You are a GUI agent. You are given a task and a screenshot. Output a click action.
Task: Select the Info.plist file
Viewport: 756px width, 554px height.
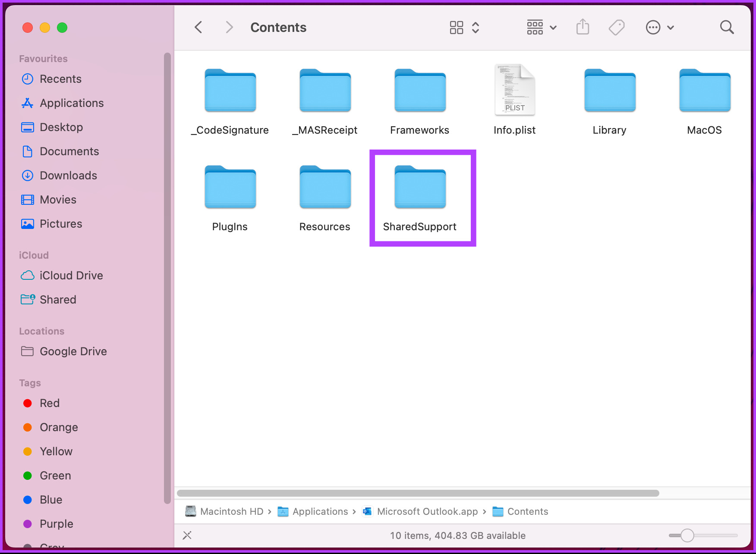(x=514, y=90)
